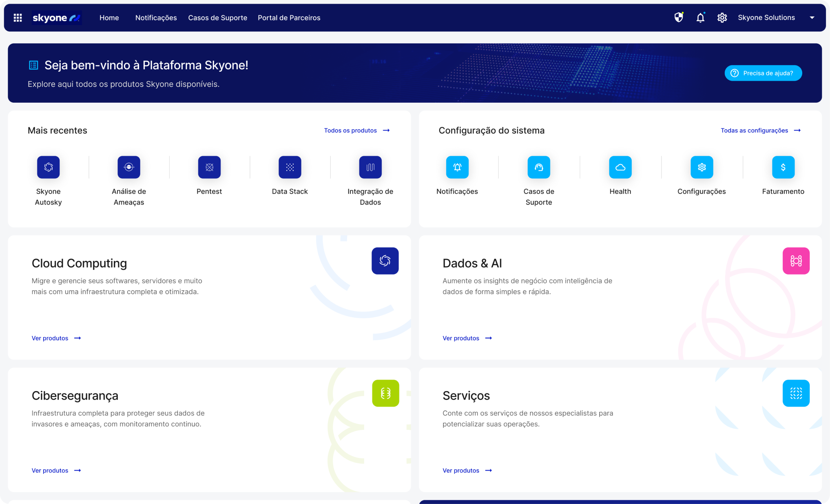
Task: Click the Casos de Suporte headset icon
Action: [538, 167]
